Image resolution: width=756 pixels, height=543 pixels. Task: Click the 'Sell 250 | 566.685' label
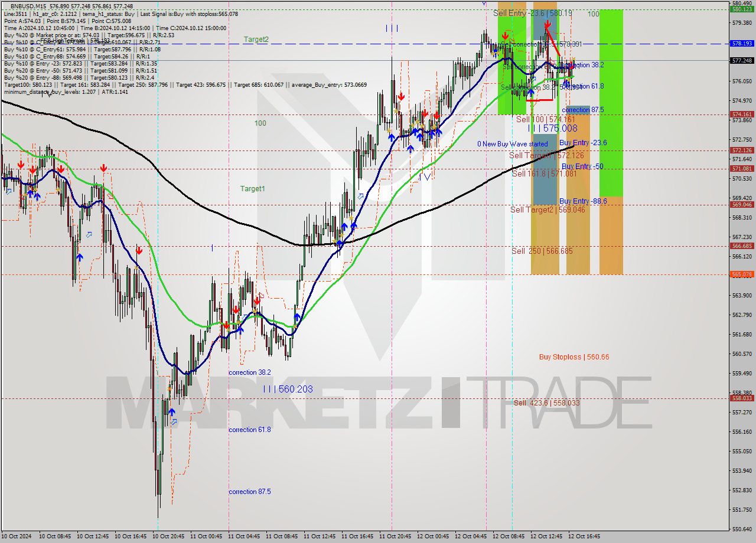[542, 251]
